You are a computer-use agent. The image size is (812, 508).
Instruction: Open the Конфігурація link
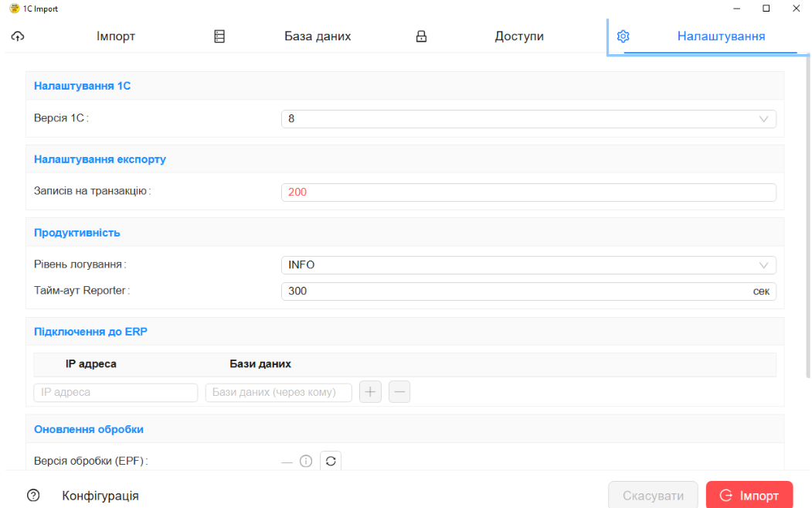100,496
